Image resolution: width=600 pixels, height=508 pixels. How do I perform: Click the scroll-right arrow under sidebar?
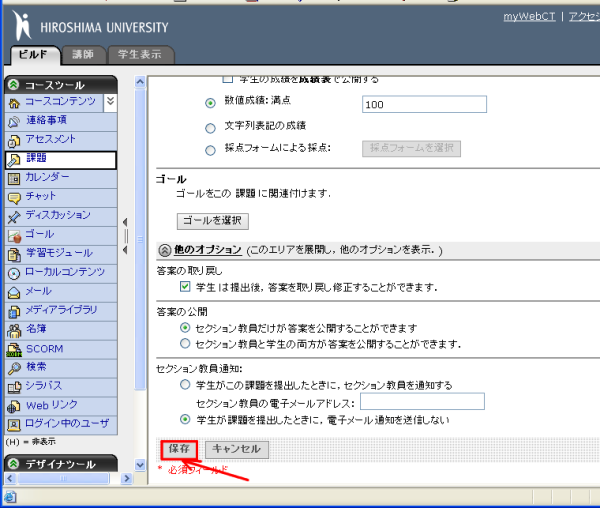pos(127,478)
